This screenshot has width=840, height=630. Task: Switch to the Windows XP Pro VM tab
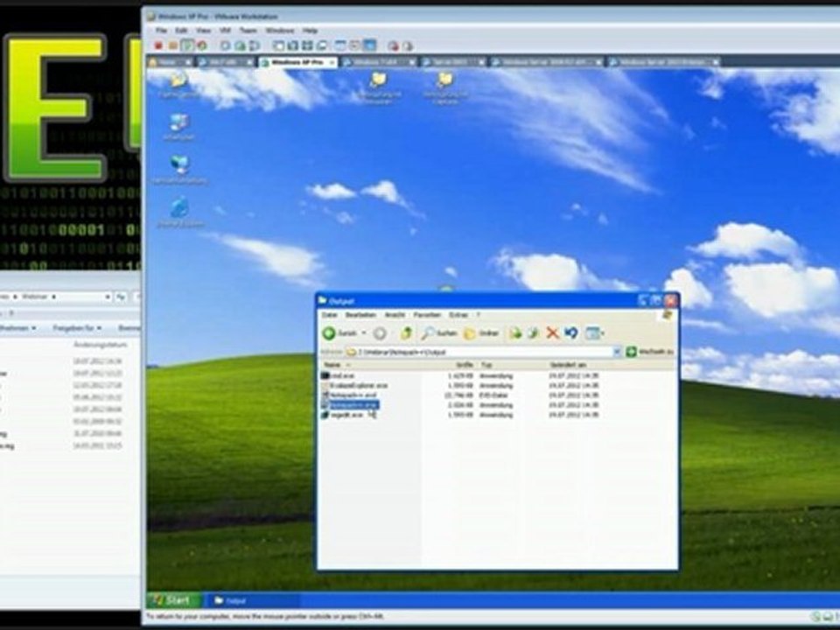(x=297, y=62)
